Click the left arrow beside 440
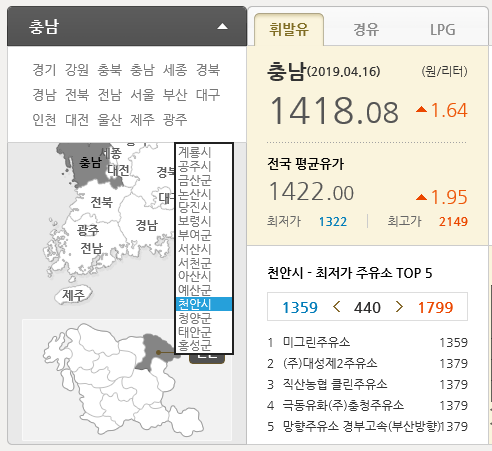The height and width of the screenshot is (451, 492). (x=337, y=307)
